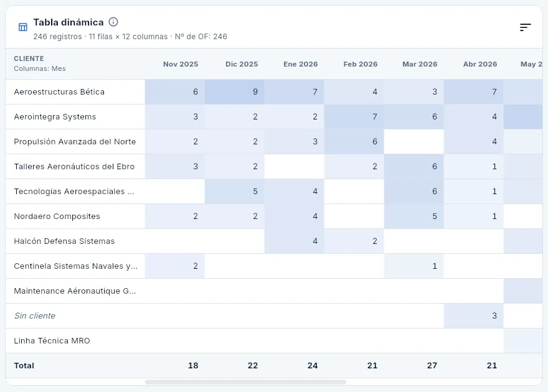Click the 246 registros summary line
The height and width of the screenshot is (392, 548).
[130, 37]
